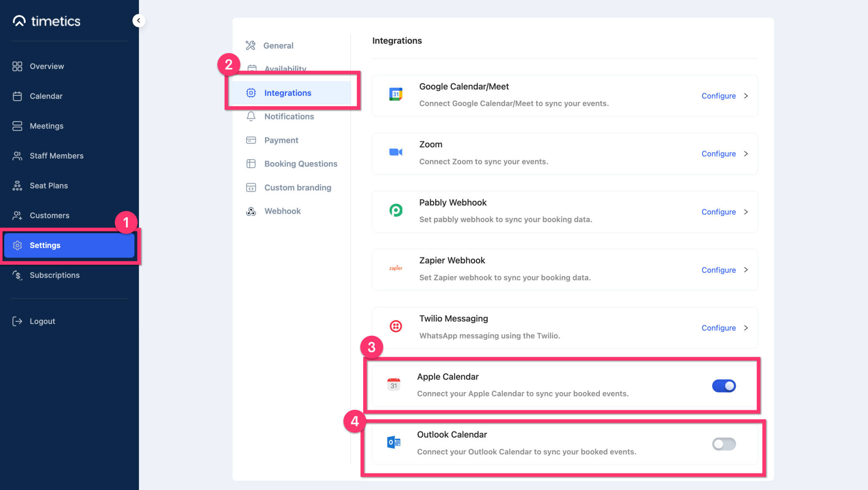Click Configure for Twilio Messaging
Viewport: 868px width, 490px height.
(718, 328)
